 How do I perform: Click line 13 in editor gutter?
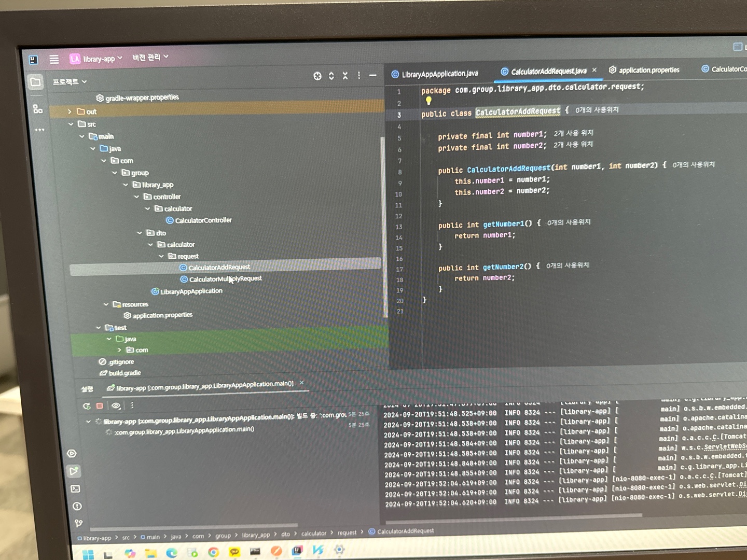398,227
